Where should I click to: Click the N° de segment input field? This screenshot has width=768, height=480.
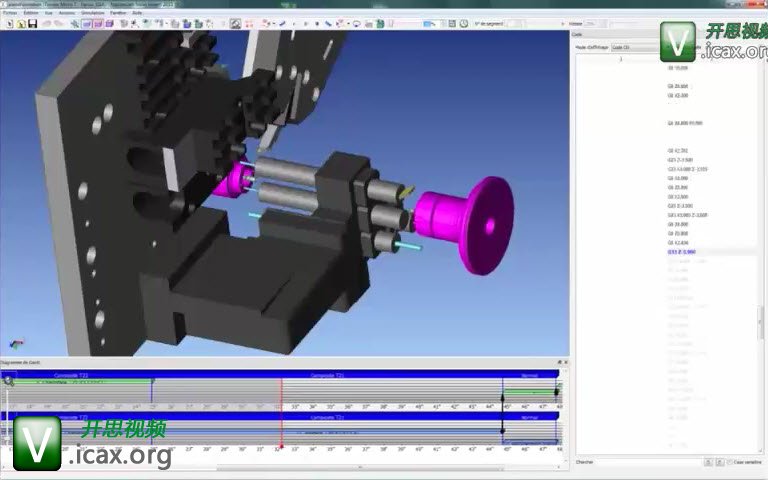click(514, 24)
